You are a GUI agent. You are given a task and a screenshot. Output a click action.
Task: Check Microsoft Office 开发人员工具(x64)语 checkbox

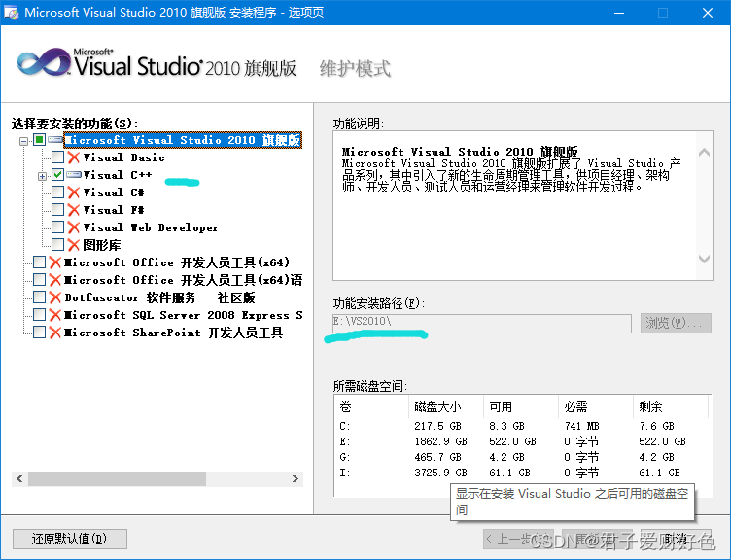[x=39, y=280]
